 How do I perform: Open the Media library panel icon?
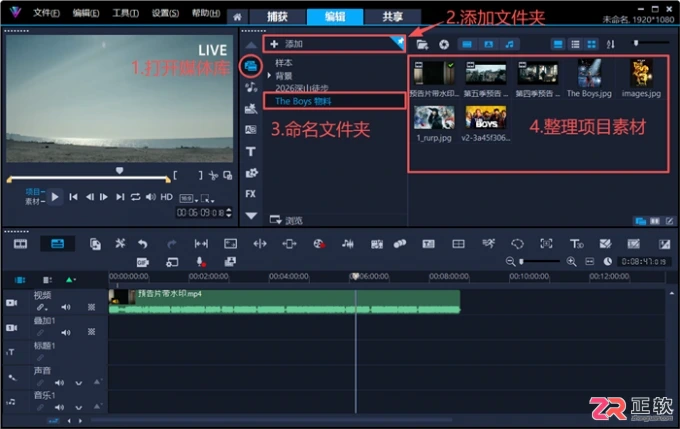coord(251,66)
